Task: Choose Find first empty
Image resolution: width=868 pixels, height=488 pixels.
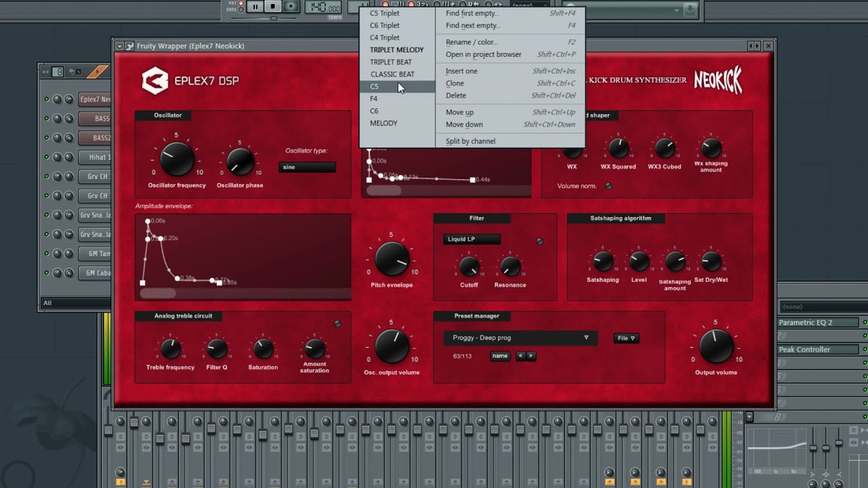Action: [510, 13]
